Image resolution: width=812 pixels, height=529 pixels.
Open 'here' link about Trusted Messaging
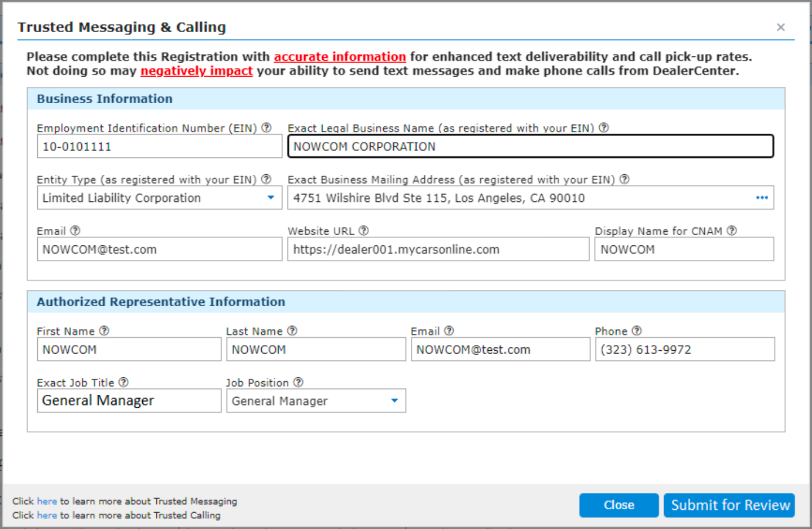[47, 501]
